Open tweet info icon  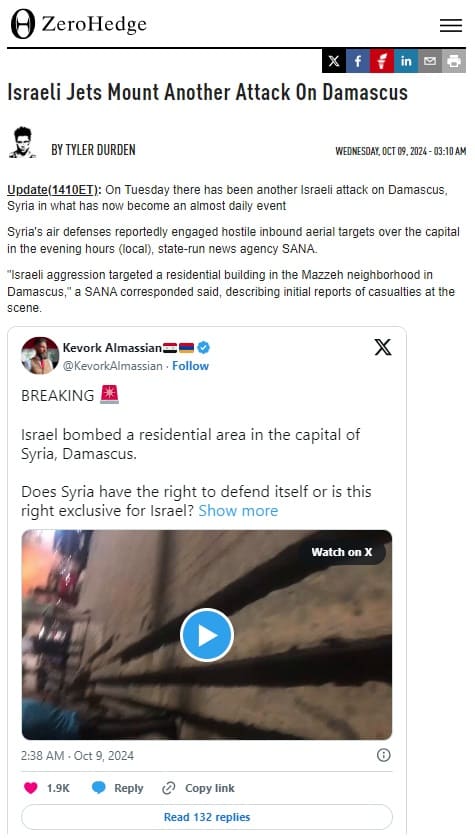coord(384,755)
